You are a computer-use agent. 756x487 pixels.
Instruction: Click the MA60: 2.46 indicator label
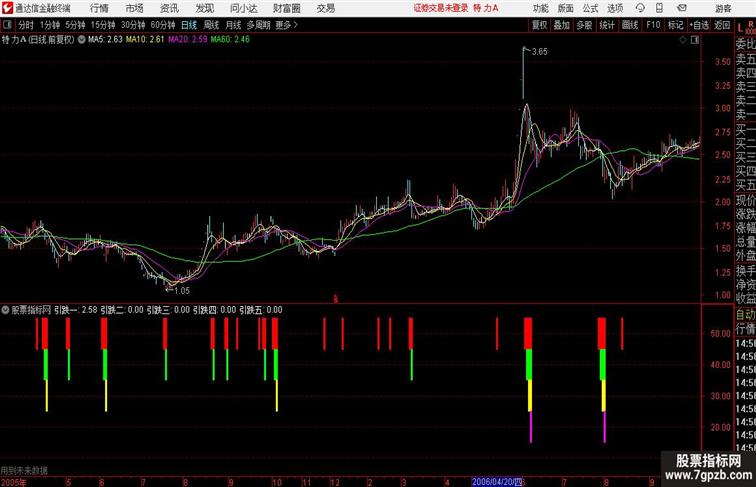[x=230, y=40]
